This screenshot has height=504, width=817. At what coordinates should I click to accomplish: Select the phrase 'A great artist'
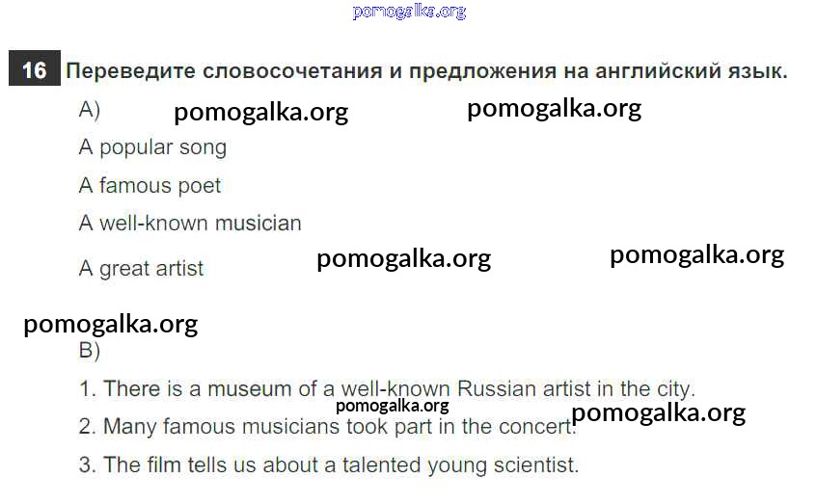(x=141, y=268)
